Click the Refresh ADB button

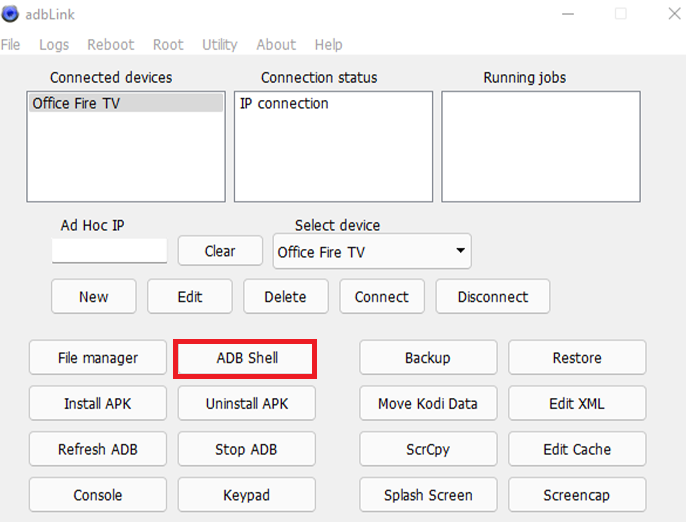point(98,449)
